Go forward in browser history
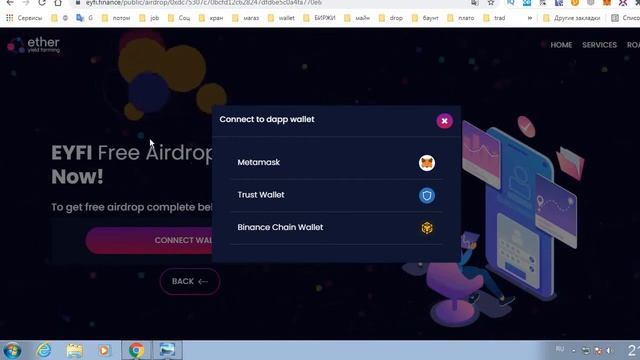Screen dimensions: 640x360 click(x=26, y=3)
